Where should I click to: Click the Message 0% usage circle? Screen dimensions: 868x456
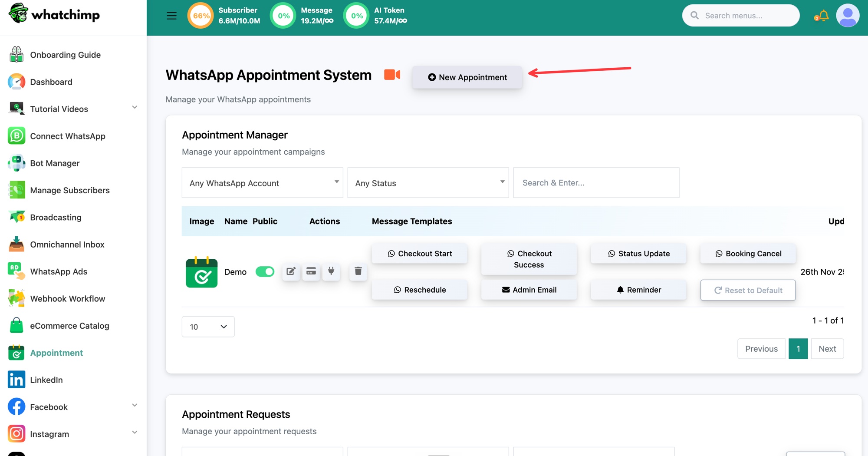point(283,16)
